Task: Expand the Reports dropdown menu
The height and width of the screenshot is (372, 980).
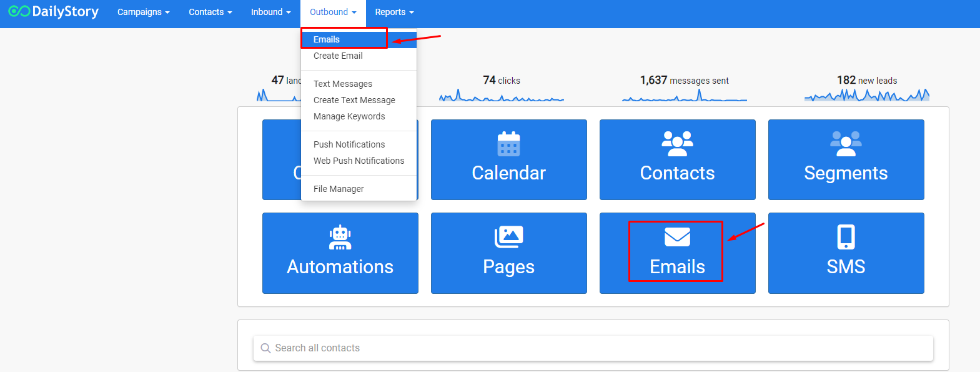Action: coord(394,12)
